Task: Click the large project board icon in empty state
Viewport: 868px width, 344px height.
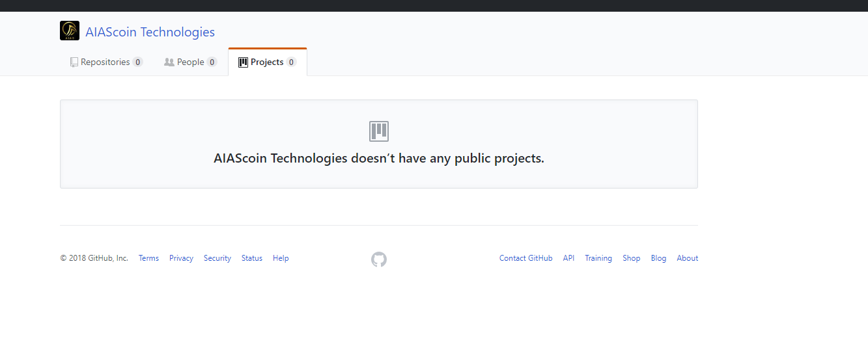Action: 379,131
